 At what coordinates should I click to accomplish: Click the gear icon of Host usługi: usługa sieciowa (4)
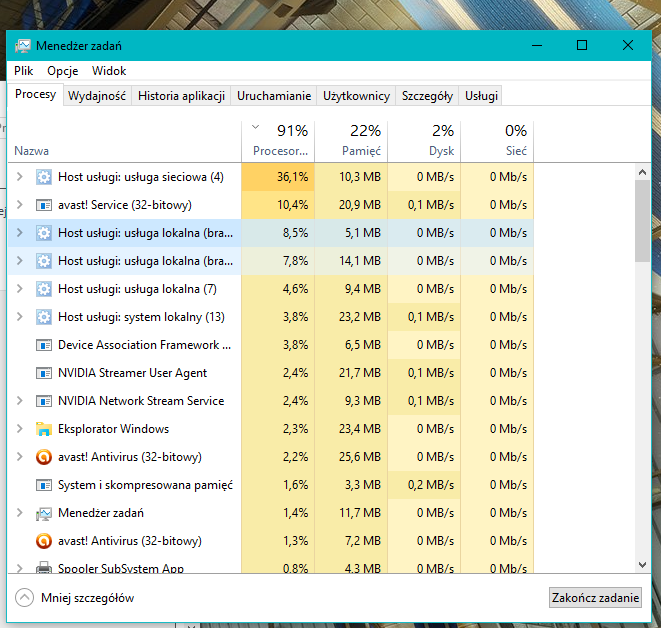tap(44, 177)
